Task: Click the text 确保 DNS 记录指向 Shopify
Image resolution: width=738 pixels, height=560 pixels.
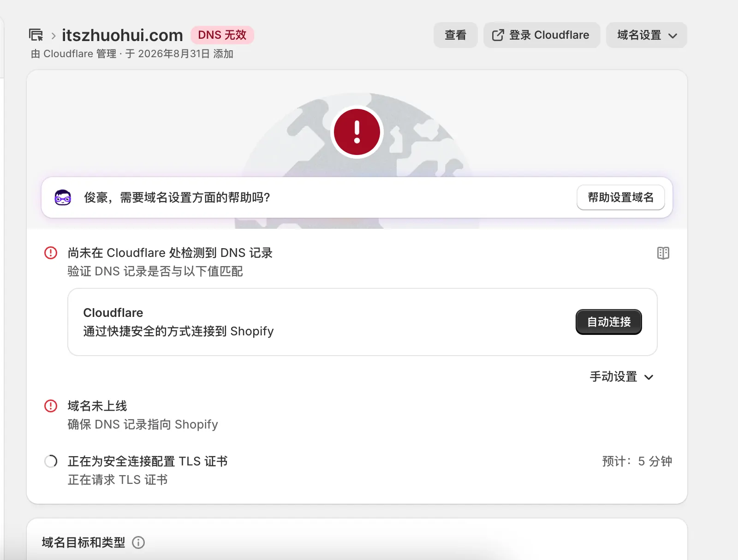Action: tap(143, 424)
